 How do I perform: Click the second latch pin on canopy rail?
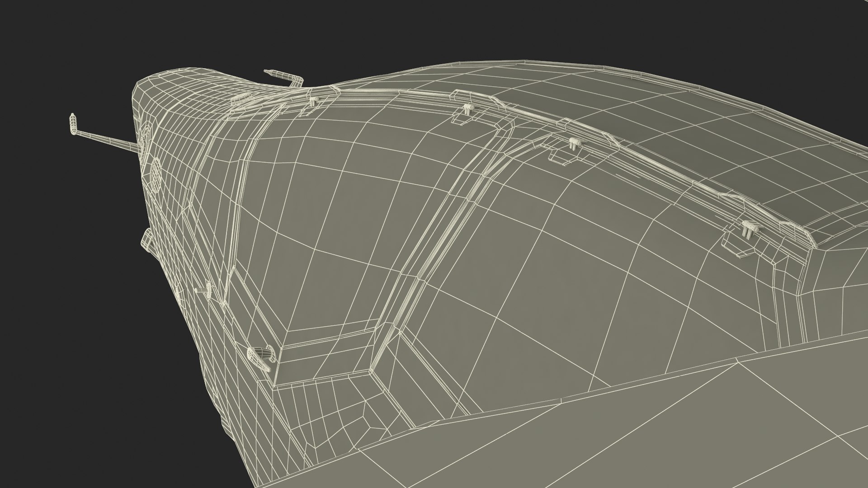point(467,109)
